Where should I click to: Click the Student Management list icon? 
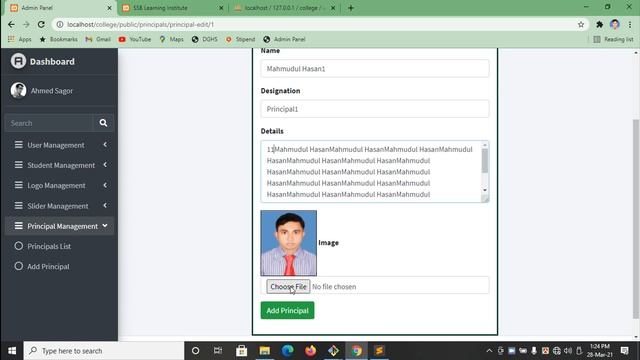18,165
